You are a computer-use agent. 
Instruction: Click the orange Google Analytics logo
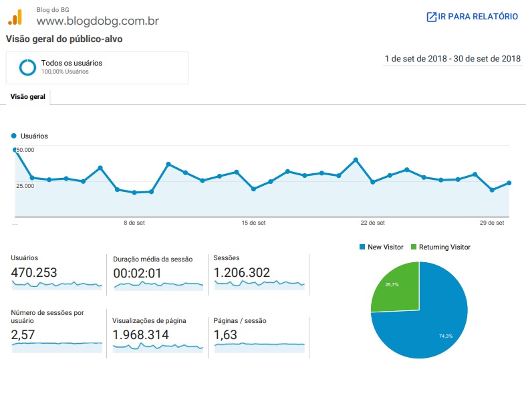pos(15,17)
